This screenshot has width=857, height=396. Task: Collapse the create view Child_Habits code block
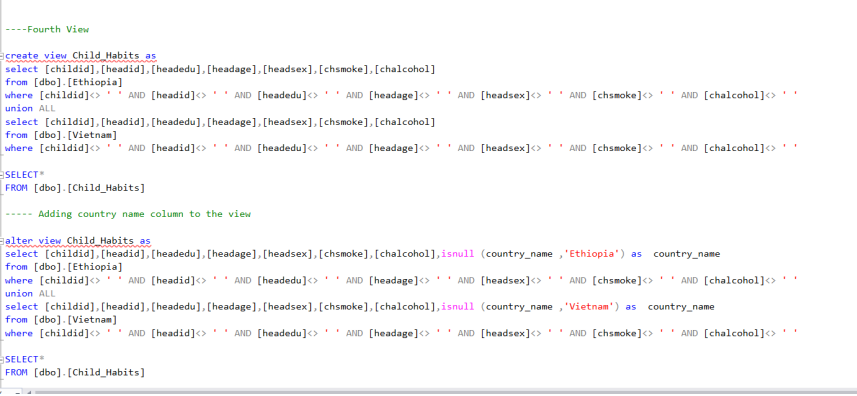point(3,56)
